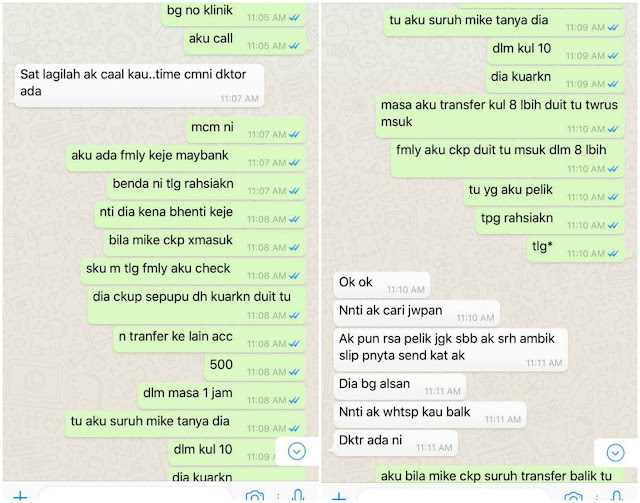Tap the '500' message bubble
This screenshot has height=503, width=640.
click(x=255, y=367)
